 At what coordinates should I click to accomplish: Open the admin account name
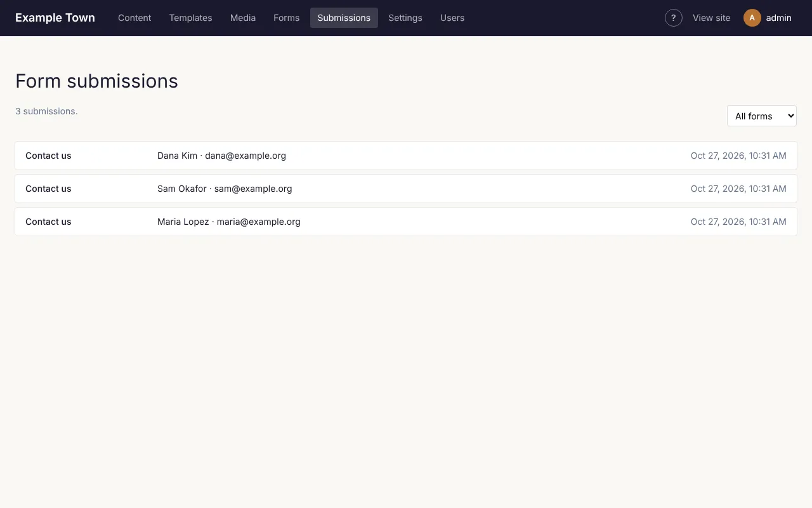click(779, 18)
